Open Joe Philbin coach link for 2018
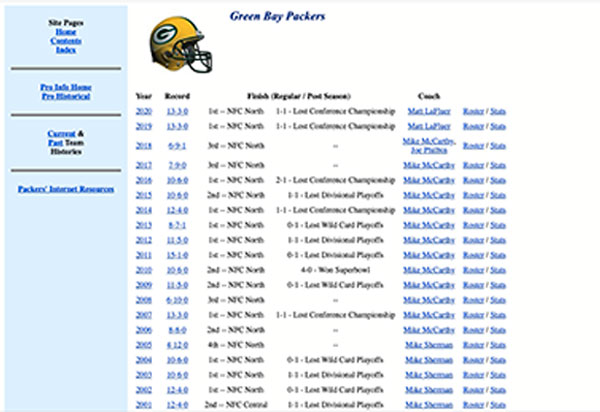The height and width of the screenshot is (412, 600). pyautogui.click(x=429, y=150)
